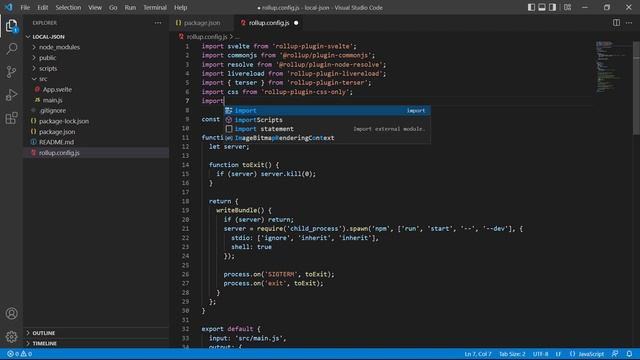Expand OUTLINE section
Image resolution: width=640 pixels, height=360 pixels.
click(96, 333)
